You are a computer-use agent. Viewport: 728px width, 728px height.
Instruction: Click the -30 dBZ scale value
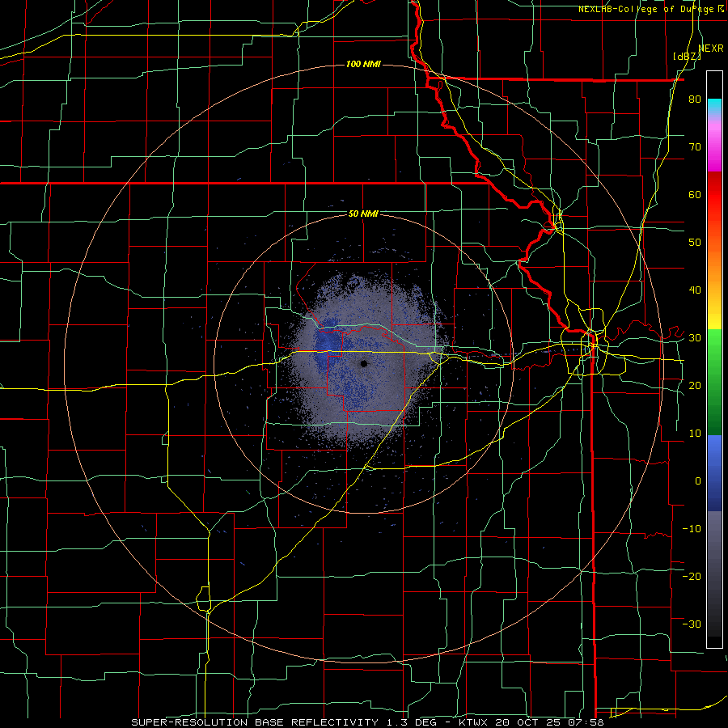[x=692, y=624]
